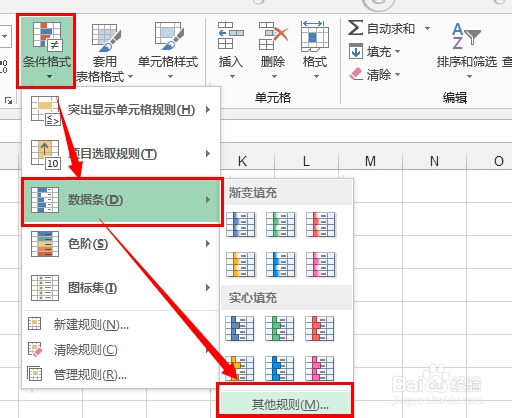The width and height of the screenshot is (512, 418).
Task: Select green solid fill data bar
Action: pyautogui.click(x=280, y=329)
